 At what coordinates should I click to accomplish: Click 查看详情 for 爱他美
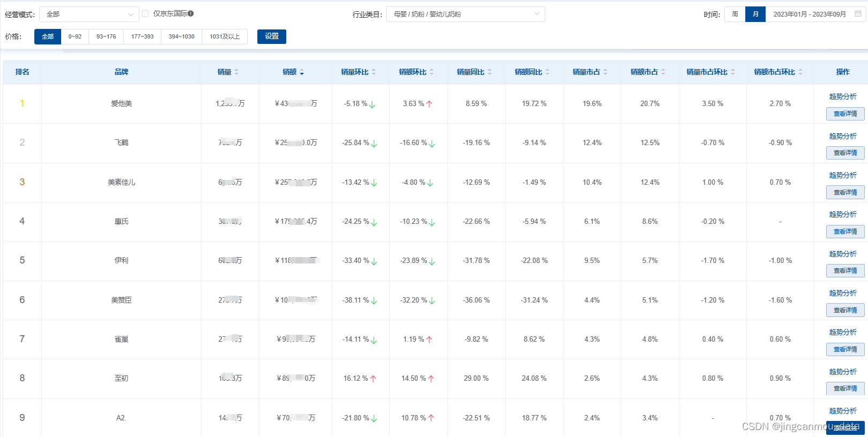(845, 114)
